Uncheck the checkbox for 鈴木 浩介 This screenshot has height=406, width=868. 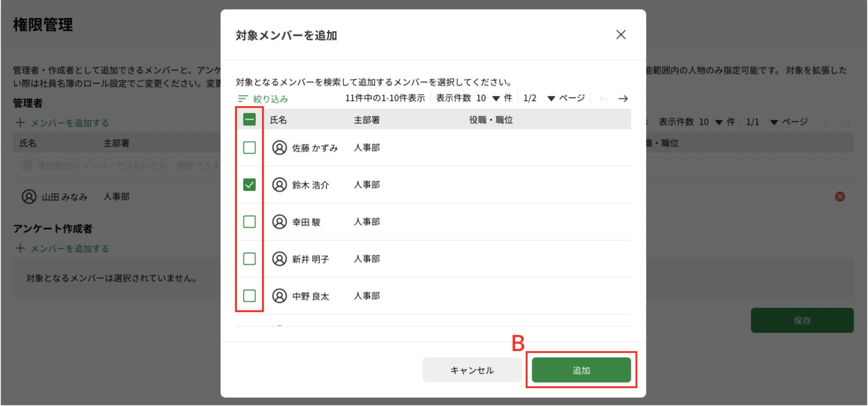tap(249, 185)
